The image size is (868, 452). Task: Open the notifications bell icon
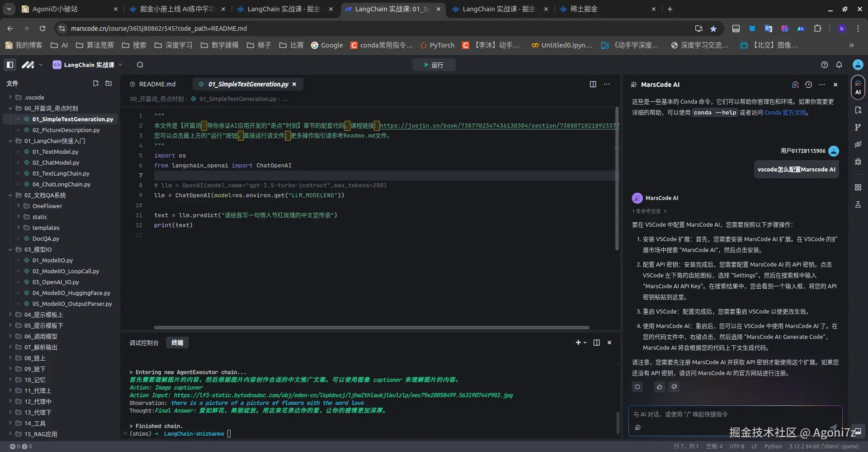click(839, 65)
